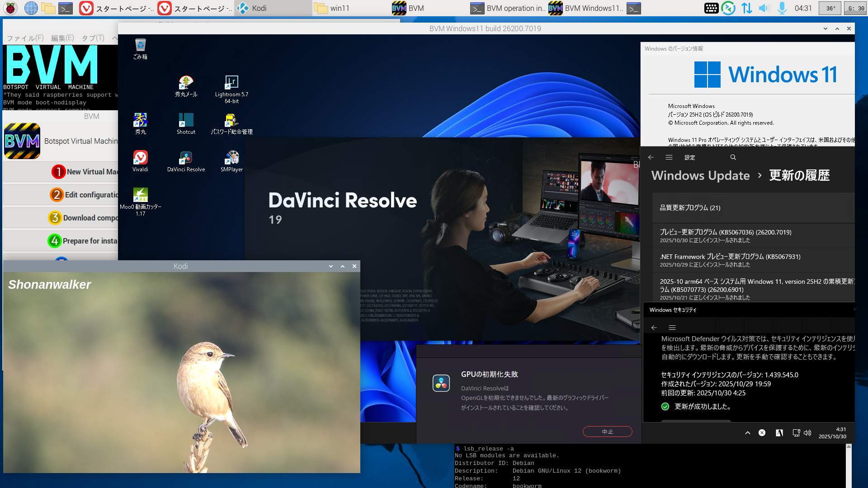This screenshot has width=868, height=488.
Task: Toggle the Windows tray speaker icon
Action: [807, 433]
